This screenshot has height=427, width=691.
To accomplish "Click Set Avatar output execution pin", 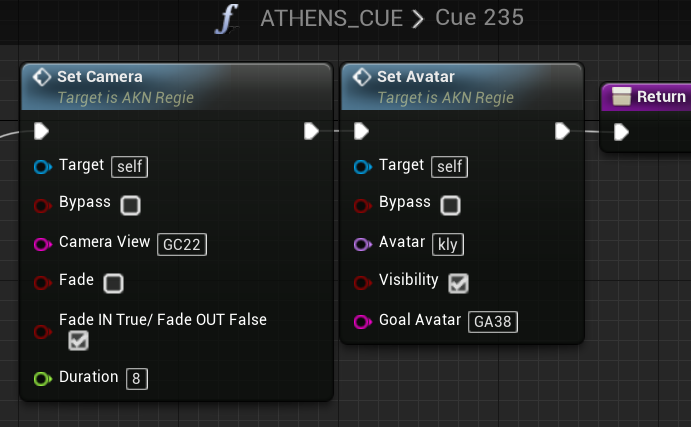I will pos(562,131).
